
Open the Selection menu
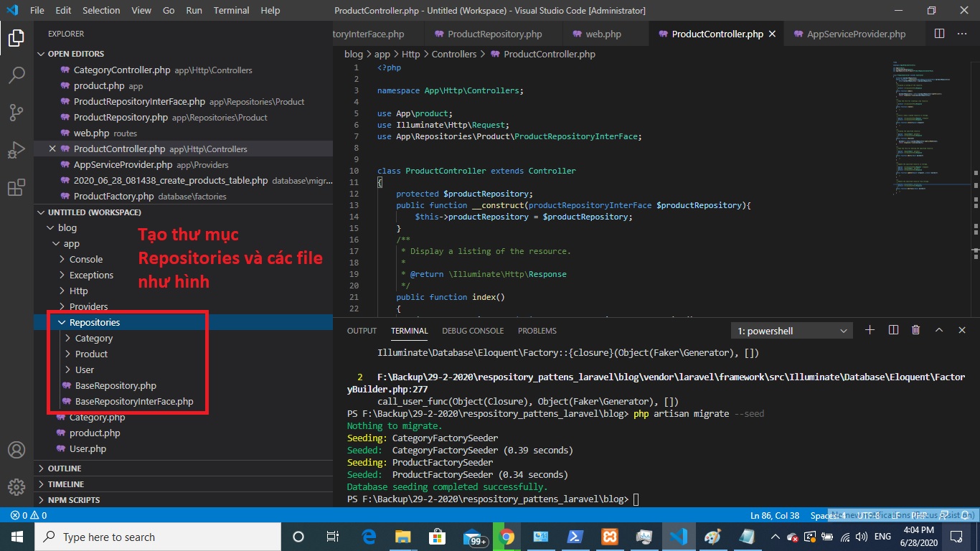[101, 11]
